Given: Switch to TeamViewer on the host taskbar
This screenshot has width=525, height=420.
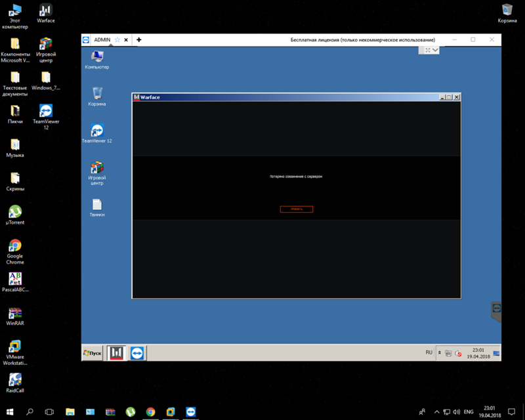Looking at the screenshot, I should click(x=191, y=411).
